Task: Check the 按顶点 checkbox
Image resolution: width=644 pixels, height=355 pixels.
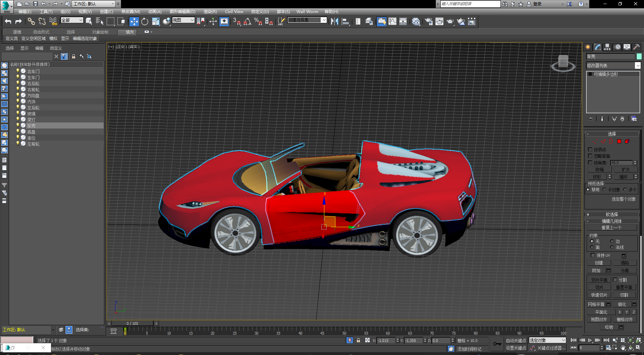Action: [x=590, y=150]
